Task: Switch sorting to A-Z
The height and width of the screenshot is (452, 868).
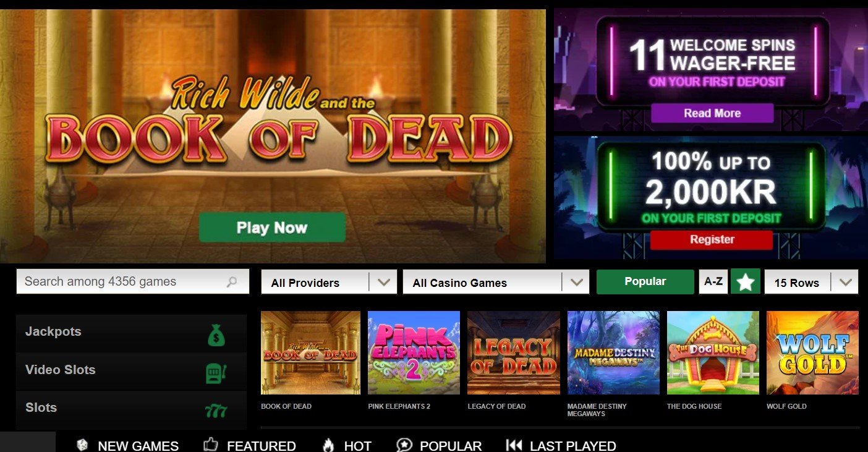Action: (713, 281)
